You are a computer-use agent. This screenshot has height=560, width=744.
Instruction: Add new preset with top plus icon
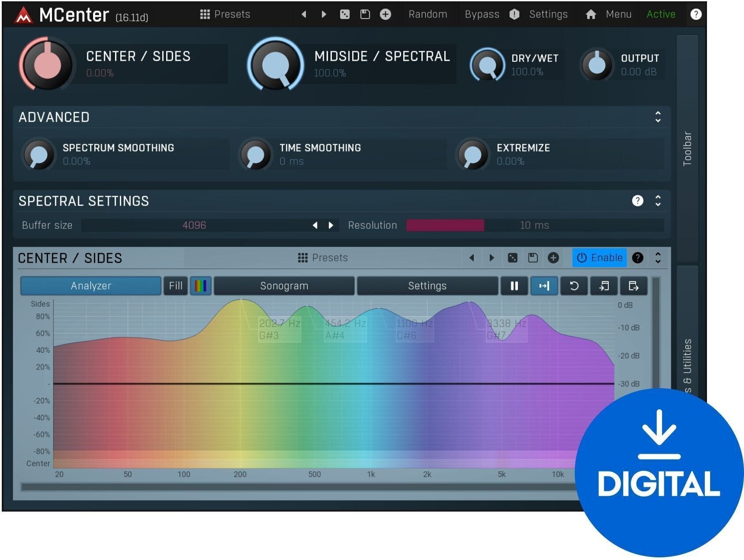[385, 15]
